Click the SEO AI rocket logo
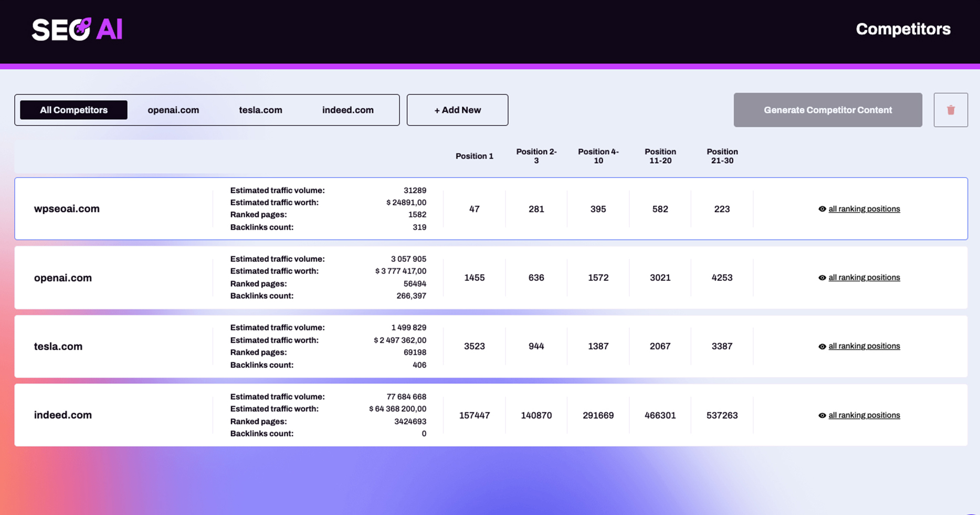The height and width of the screenshot is (515, 980). coord(77,29)
